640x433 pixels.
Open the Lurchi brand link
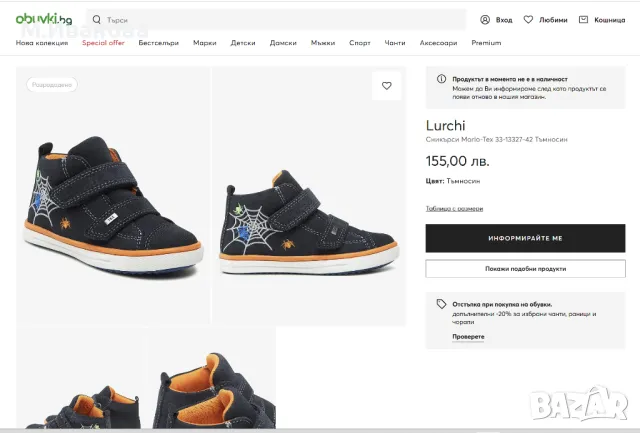[446, 126]
